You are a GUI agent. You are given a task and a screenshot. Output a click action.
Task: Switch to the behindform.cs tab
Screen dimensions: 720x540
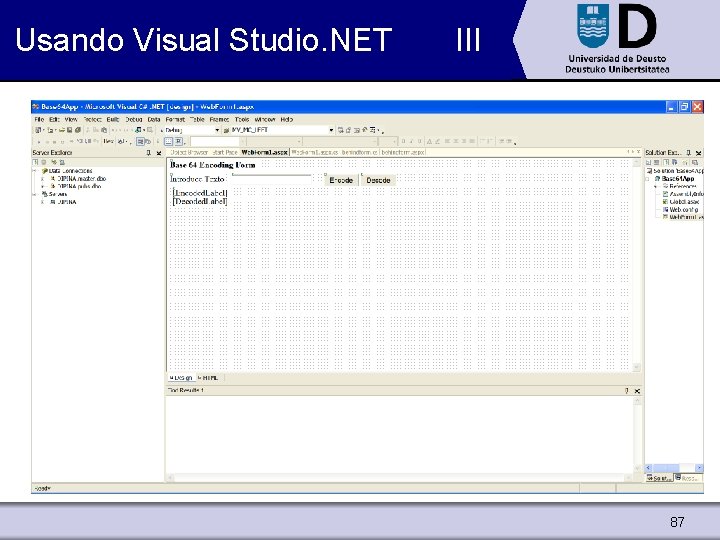point(360,152)
